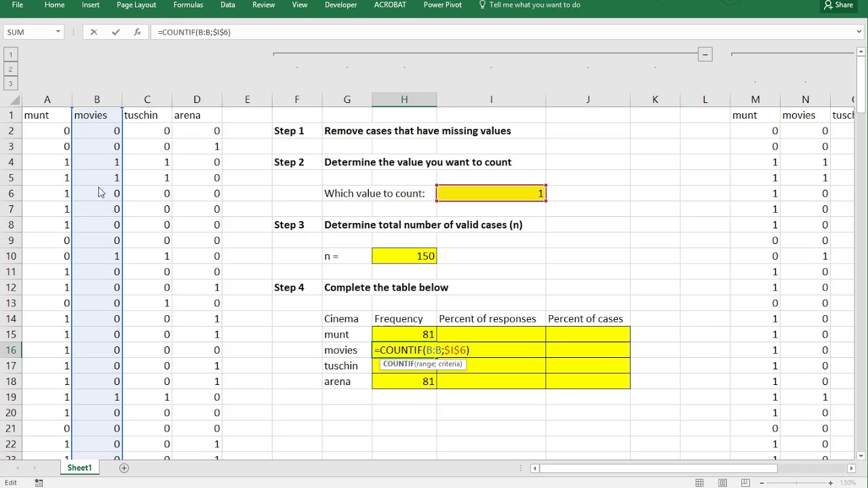Expand the formula bar chevron
Screen dimensions: 868x488
coord(860,32)
